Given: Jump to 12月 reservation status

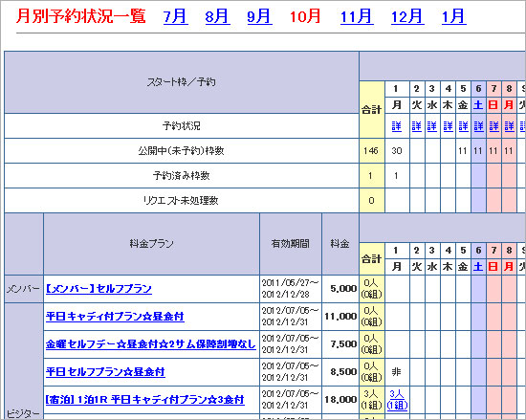Looking at the screenshot, I should point(407,16).
